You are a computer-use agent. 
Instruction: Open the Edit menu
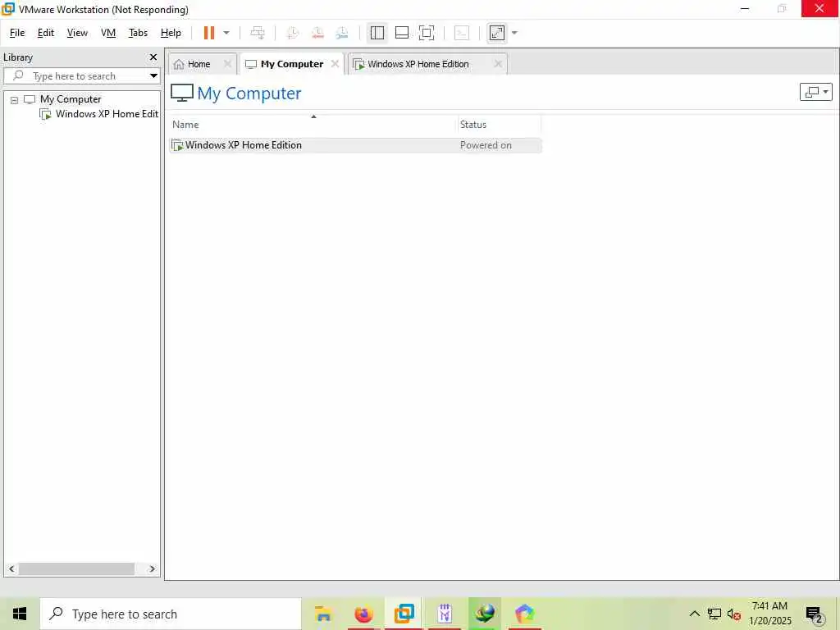46,33
